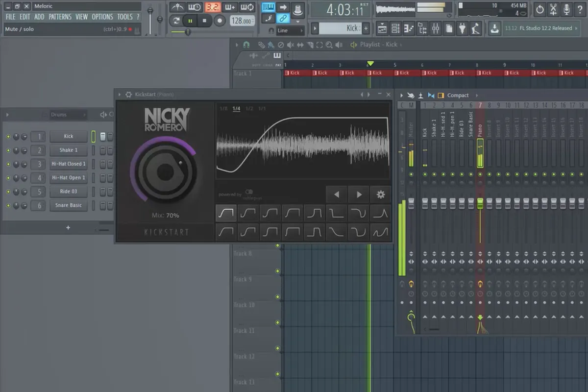588x392 pixels.
Task: Click the 128.000 tempo field
Action: [243, 21]
